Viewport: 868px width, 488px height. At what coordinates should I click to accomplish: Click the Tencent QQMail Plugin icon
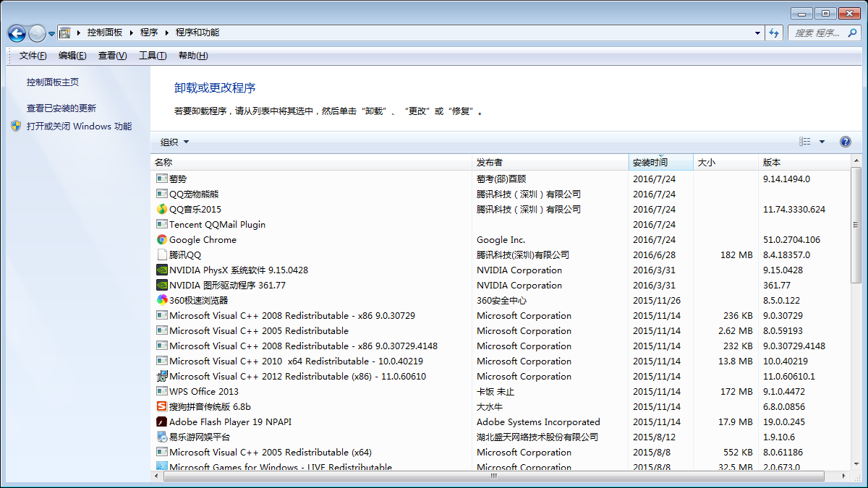[162, 225]
